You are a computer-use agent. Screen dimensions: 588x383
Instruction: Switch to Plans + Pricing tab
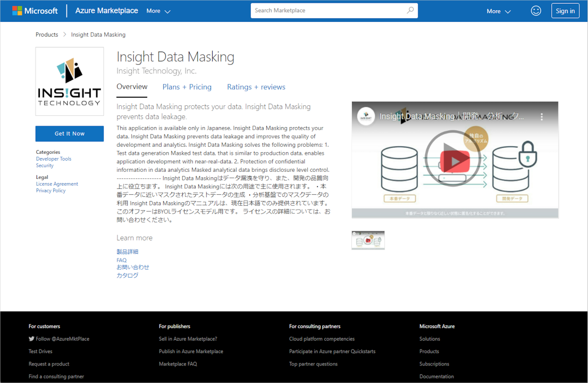(187, 87)
